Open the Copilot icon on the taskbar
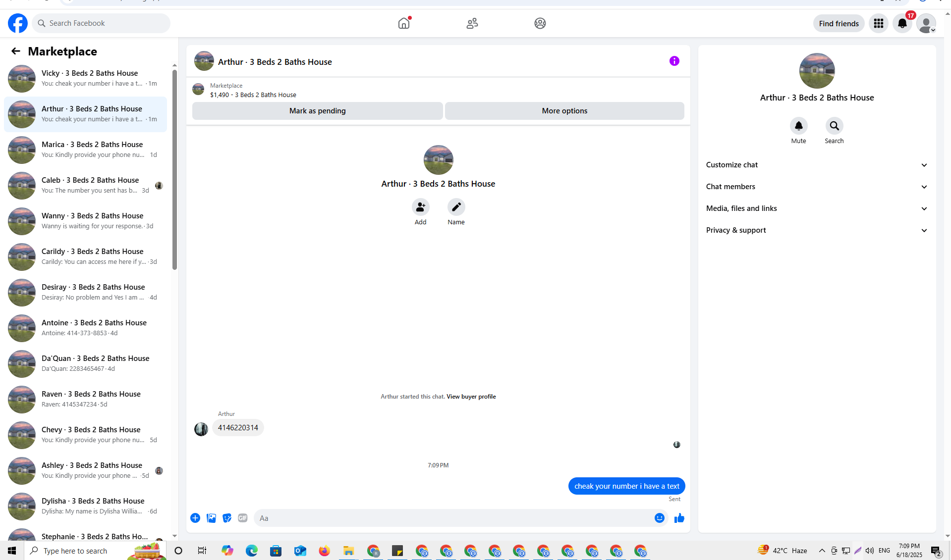This screenshot has width=951, height=560. click(227, 551)
